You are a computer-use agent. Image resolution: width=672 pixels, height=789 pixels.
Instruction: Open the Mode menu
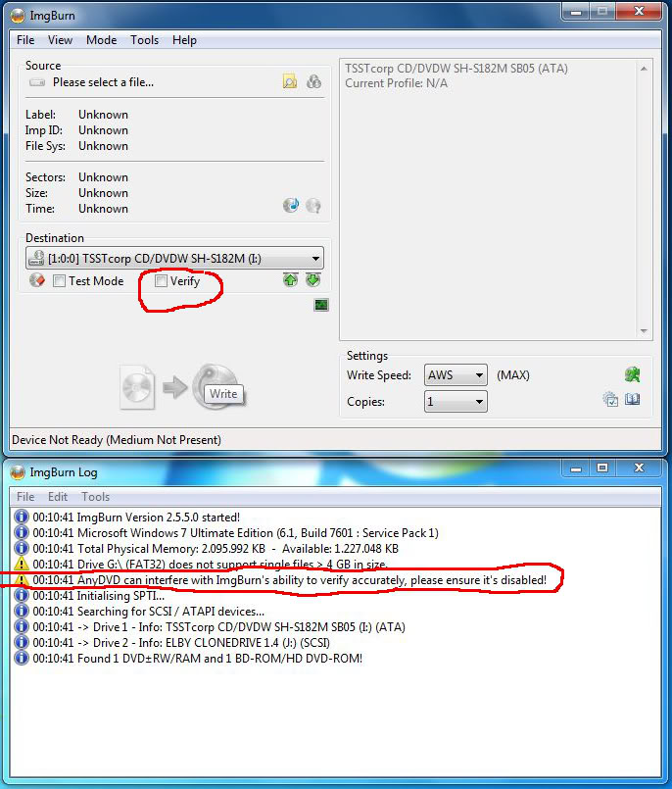(x=102, y=40)
